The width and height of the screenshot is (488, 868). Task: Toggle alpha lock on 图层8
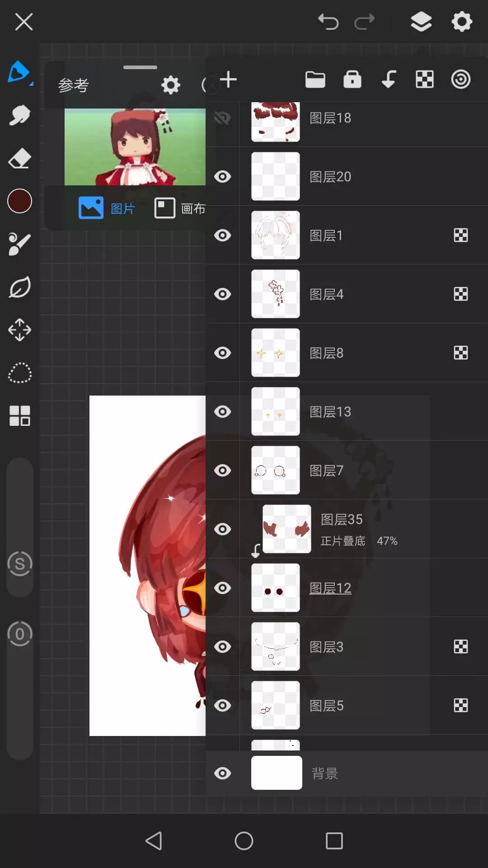(460, 353)
